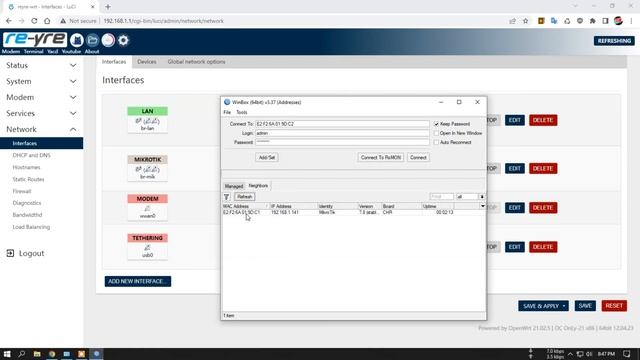The image size is (640, 360).
Task: Click the red Reset button
Action: coord(614,306)
